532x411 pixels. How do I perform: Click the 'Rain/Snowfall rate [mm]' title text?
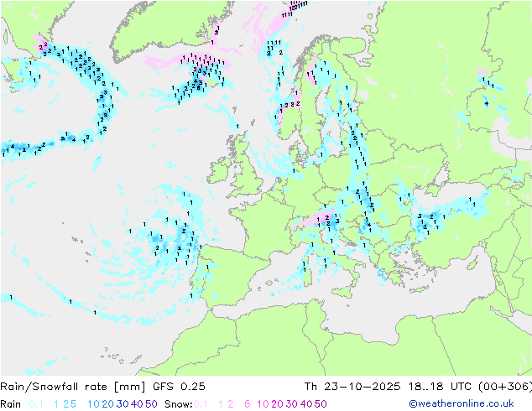coord(73,387)
